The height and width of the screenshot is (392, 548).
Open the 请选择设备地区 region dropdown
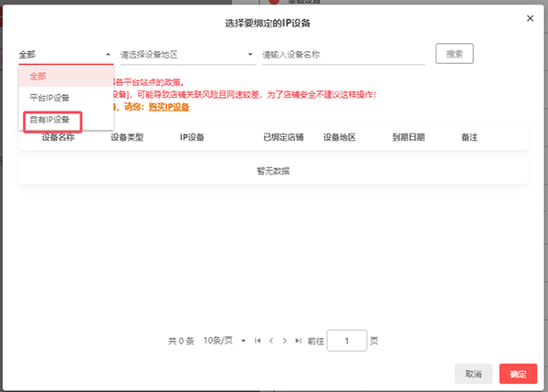(x=187, y=55)
